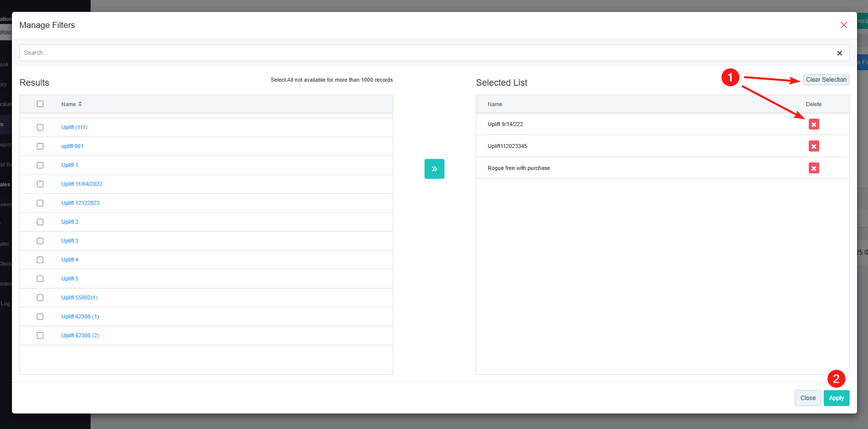868x429 pixels.
Task: Toggle the select-all checkbox in Results header
Action: pos(40,104)
